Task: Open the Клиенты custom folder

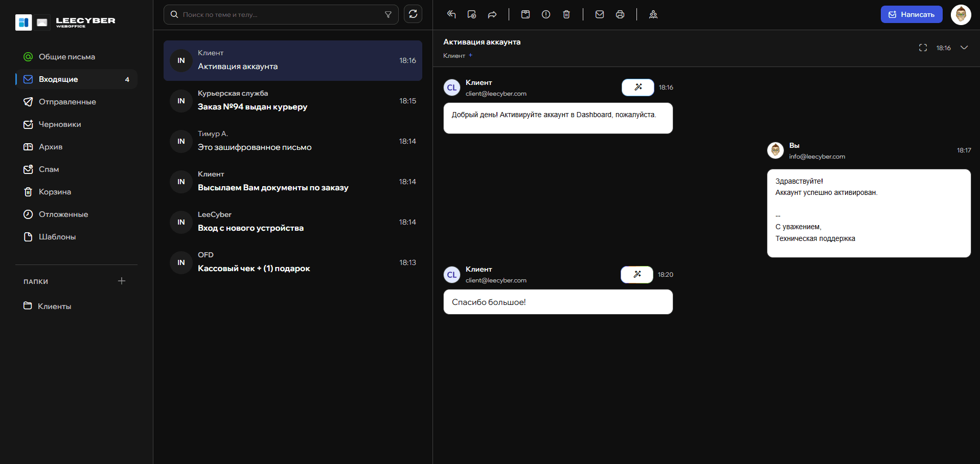Action: click(x=54, y=306)
